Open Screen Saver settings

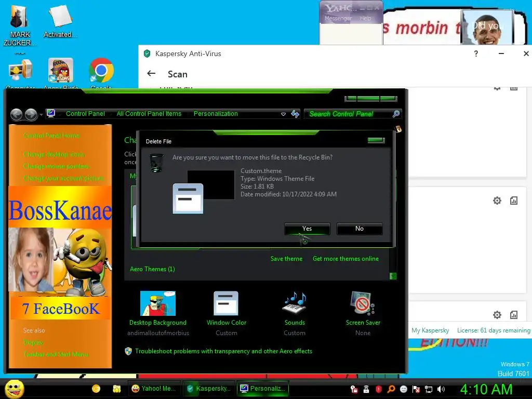[x=363, y=313]
